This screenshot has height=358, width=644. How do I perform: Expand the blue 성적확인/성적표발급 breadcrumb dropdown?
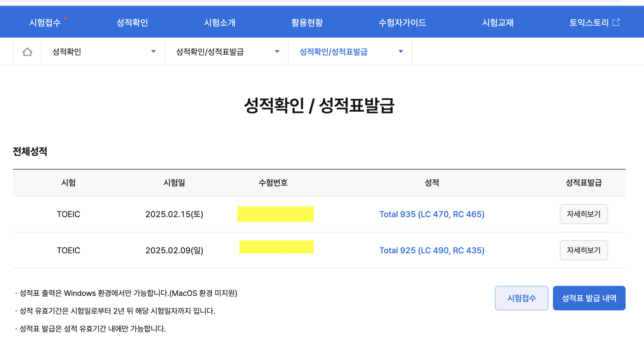350,52
